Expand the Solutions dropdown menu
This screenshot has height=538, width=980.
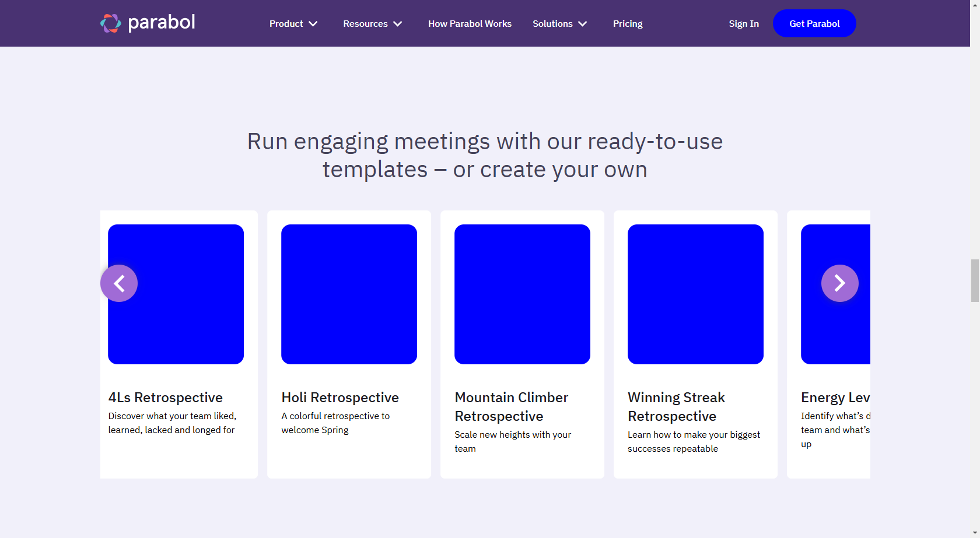tap(559, 24)
